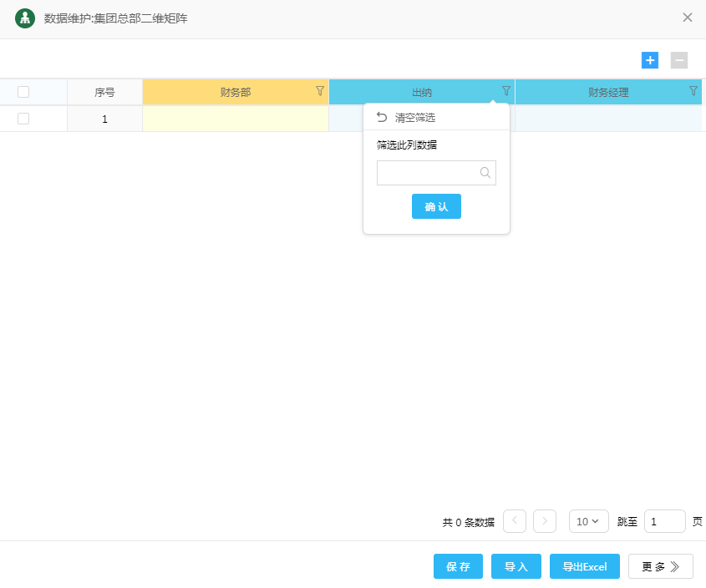
Task: Select 清空筛选 in the filter popup
Action: click(x=415, y=118)
